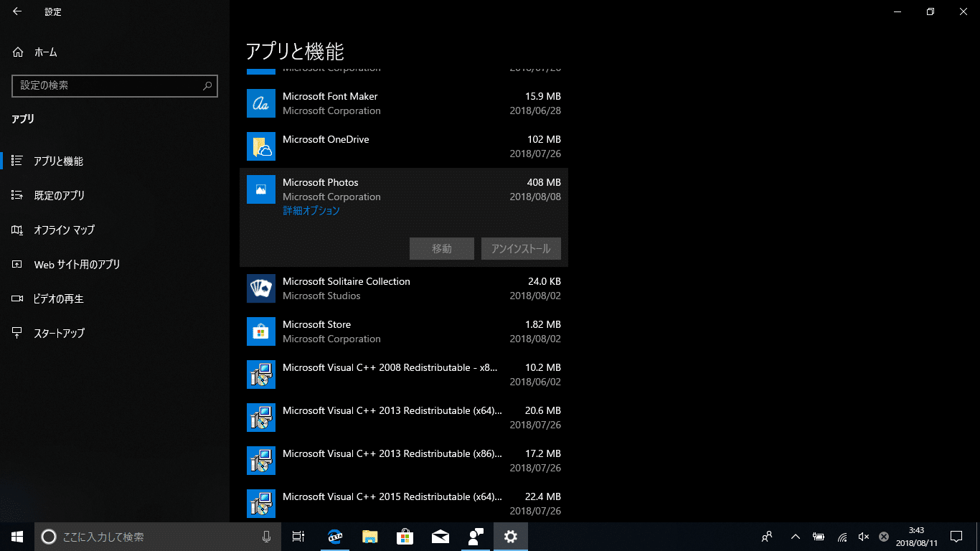Click the Solitaire Collection cards icon
Image resolution: width=980 pixels, height=551 pixels.
[261, 288]
